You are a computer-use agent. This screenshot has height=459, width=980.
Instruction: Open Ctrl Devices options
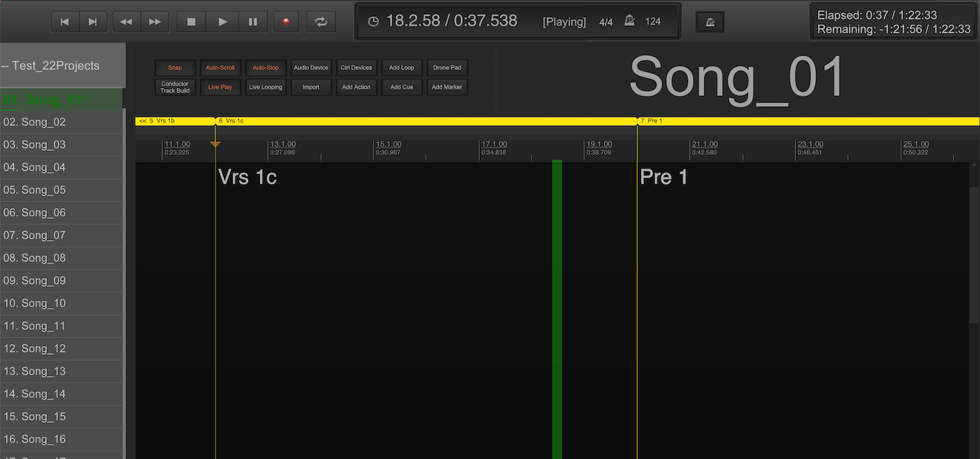[357, 68]
